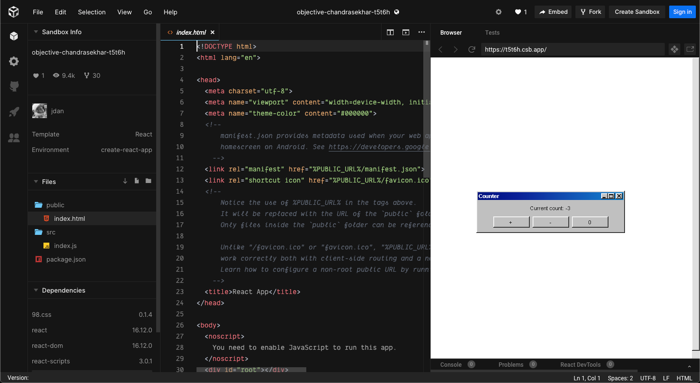Open Configuration Files gear in sidebar
This screenshot has height=383, width=700.
pos(14,61)
